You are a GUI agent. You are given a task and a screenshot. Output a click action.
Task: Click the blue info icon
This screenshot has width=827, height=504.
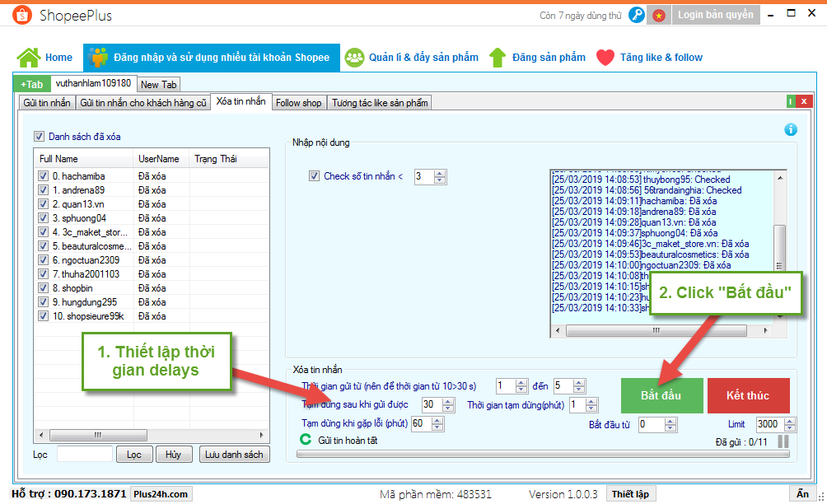pyautogui.click(x=790, y=129)
